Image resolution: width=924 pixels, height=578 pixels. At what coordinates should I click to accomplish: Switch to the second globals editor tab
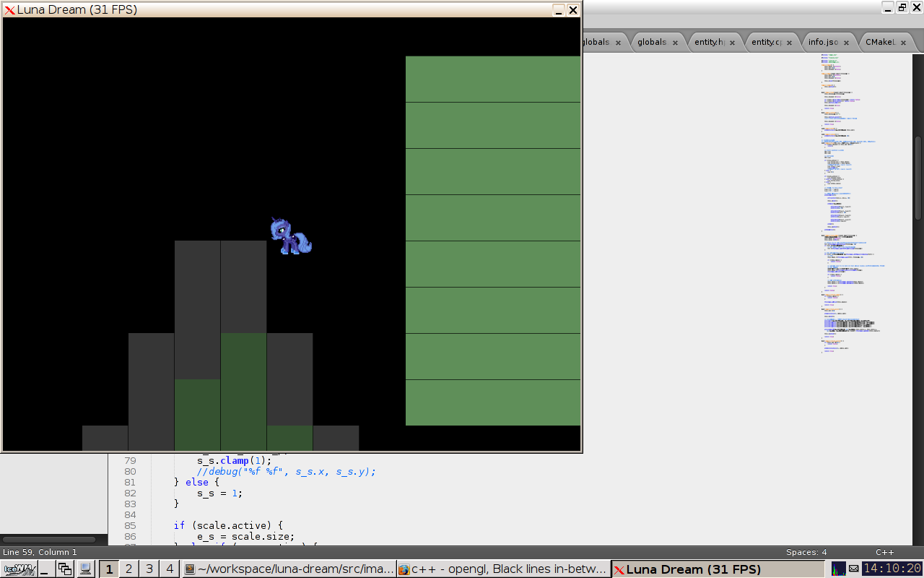(x=658, y=42)
